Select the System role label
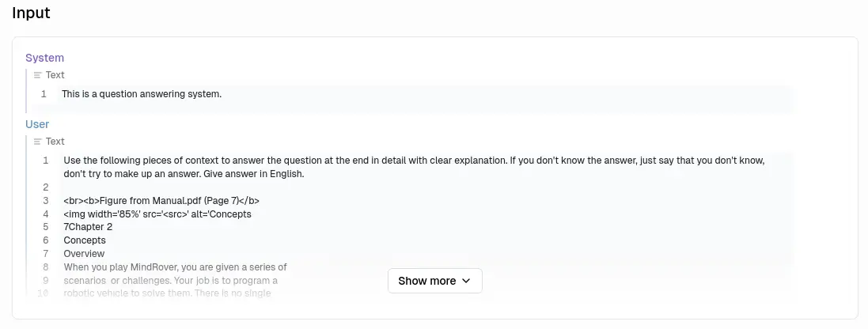Screen dimensions: 868x329 click(x=44, y=58)
